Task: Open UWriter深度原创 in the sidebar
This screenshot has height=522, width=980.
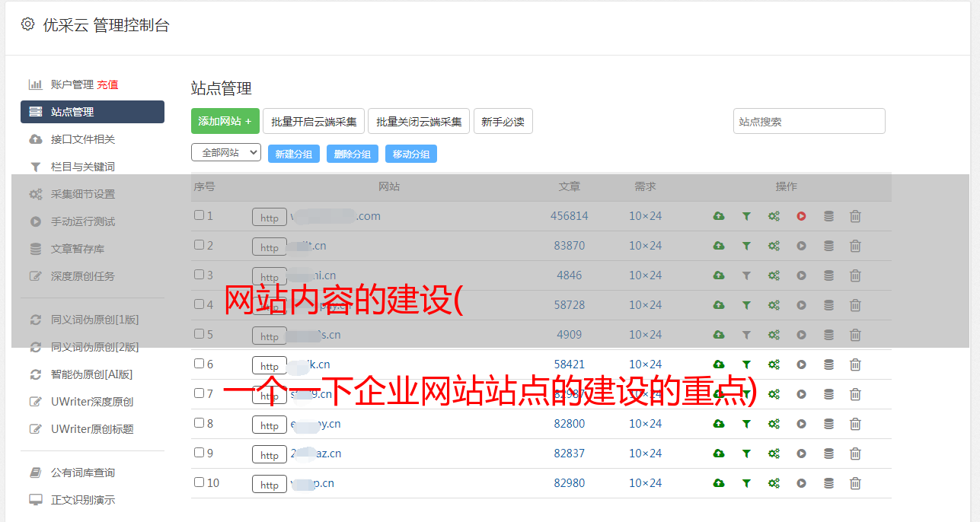Action: (x=92, y=402)
